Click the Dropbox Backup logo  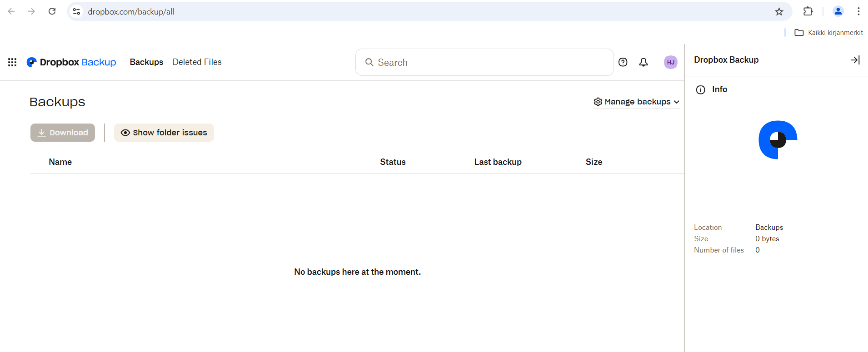(x=71, y=62)
